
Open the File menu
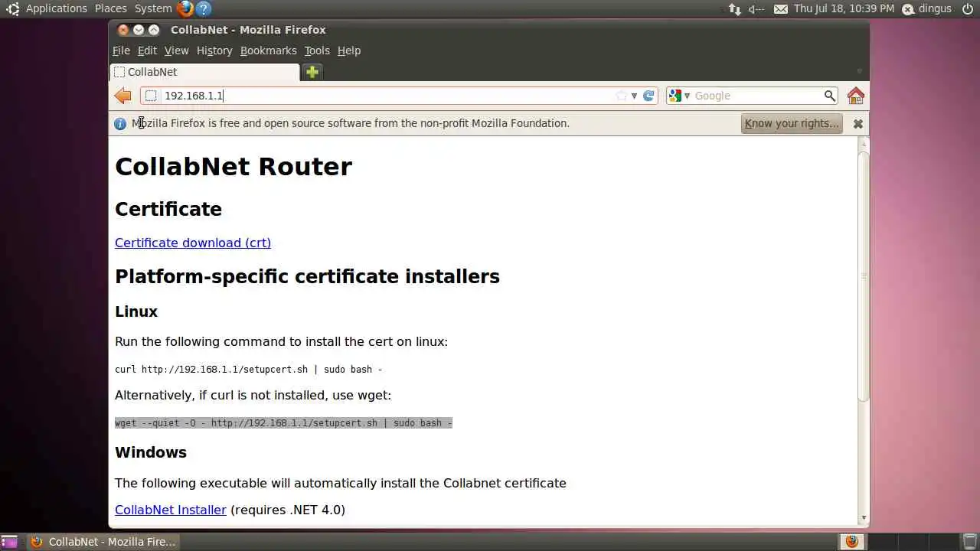tap(121, 51)
